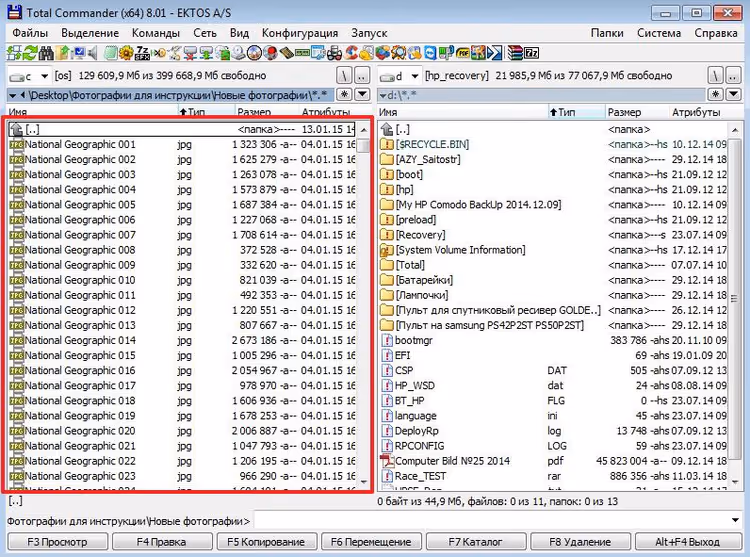Open the Запуск menu

click(x=369, y=33)
